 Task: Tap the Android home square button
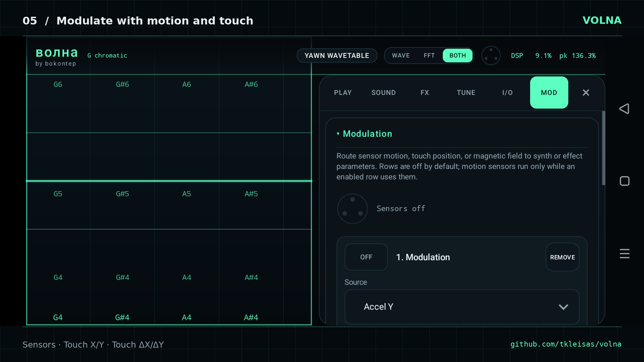coord(624,181)
